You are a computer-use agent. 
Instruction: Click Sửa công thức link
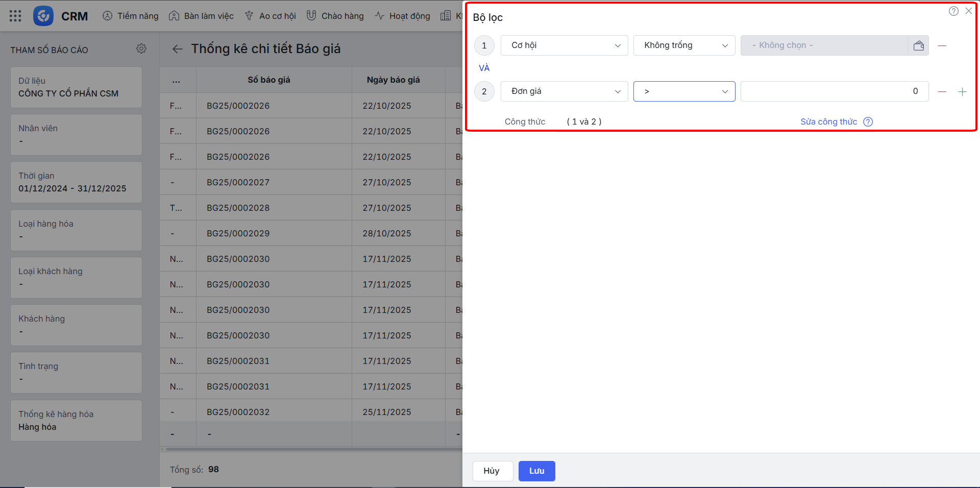(828, 121)
